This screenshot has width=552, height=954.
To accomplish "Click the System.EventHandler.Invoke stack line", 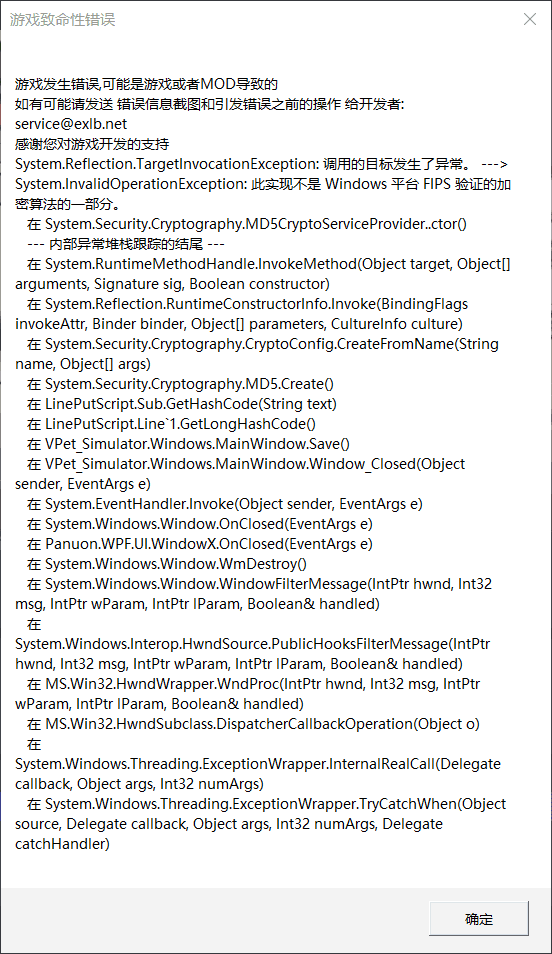I will click(x=225, y=504).
